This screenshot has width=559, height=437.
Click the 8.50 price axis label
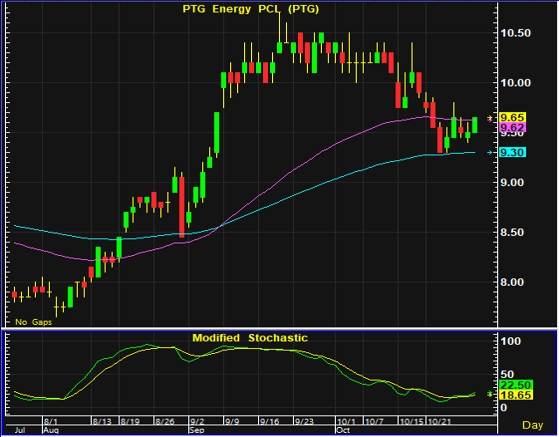click(512, 232)
